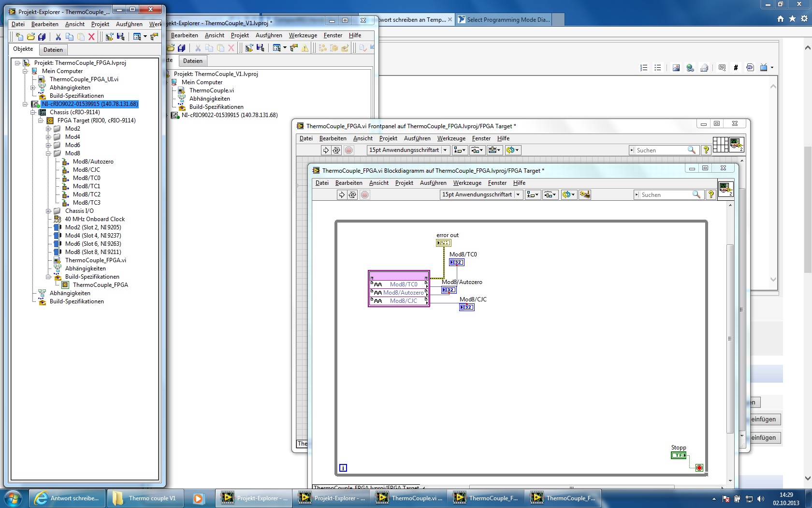Screen dimensions: 812x508
Task: Click Suchen field in Frontpanel window
Action: (660, 150)
